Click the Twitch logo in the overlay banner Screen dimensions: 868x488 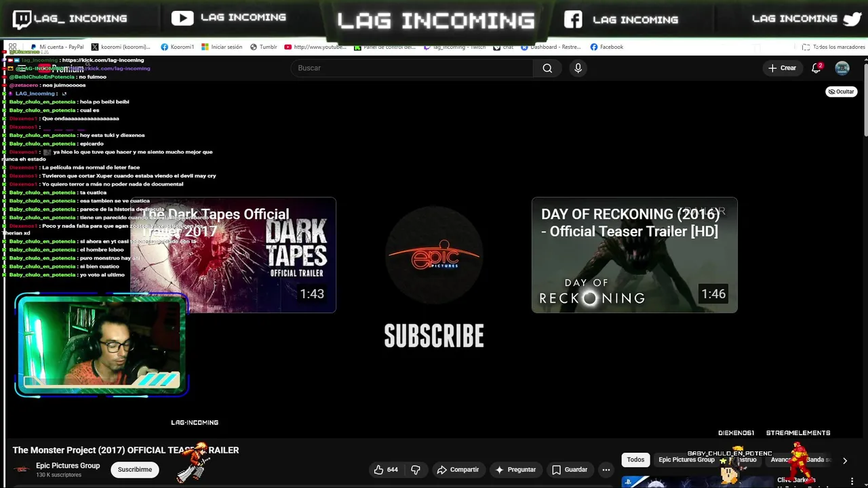(22, 19)
